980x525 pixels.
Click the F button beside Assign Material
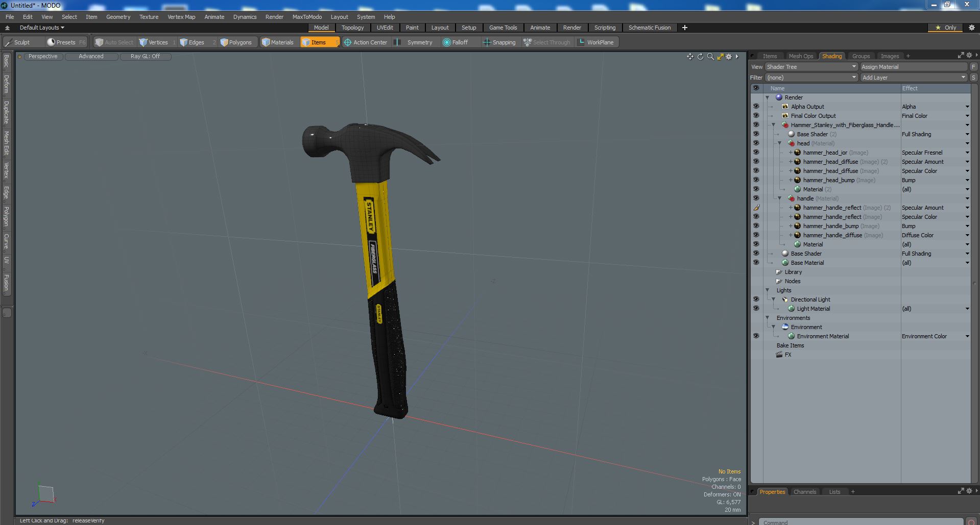point(973,67)
